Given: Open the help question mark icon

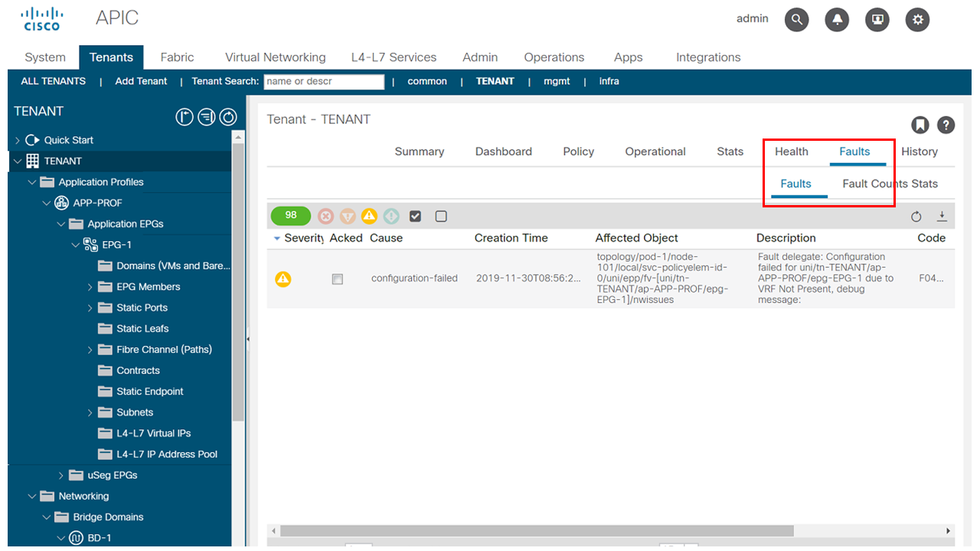Looking at the screenshot, I should pyautogui.click(x=946, y=125).
